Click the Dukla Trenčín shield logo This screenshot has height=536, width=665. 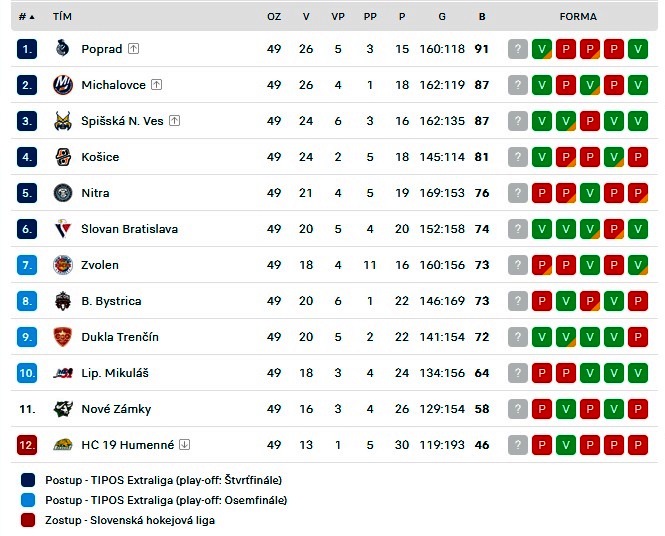[x=63, y=337]
